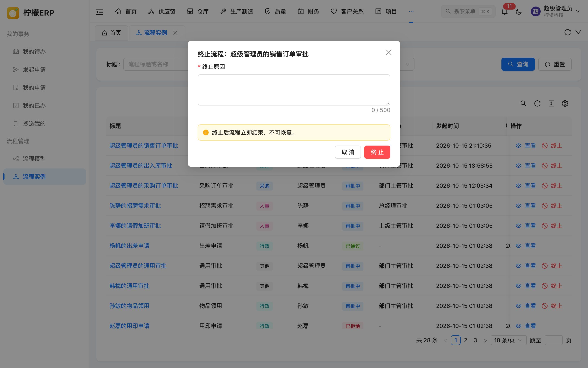
Task: Click the 取消 button in dialog
Action: tap(348, 152)
